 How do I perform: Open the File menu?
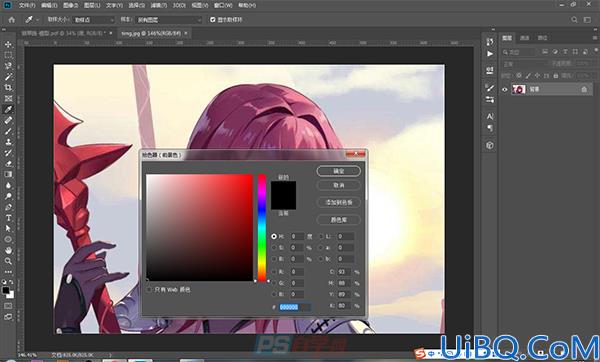click(27, 5)
